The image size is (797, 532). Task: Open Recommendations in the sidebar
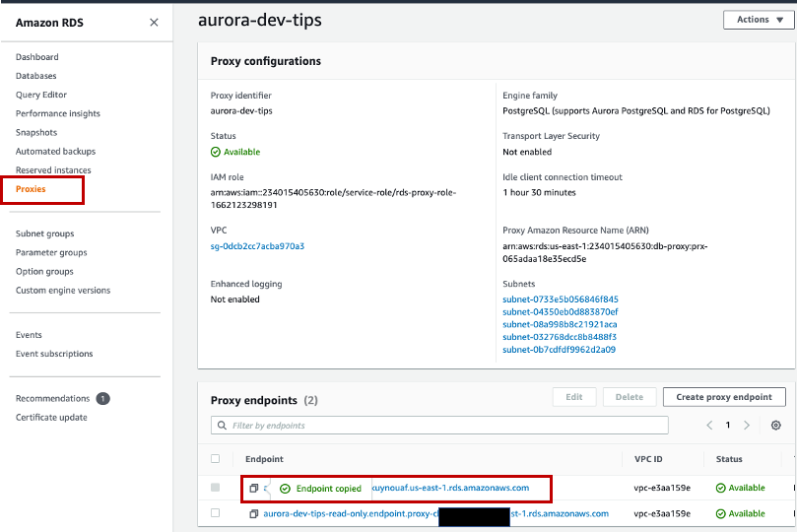[x=52, y=398]
